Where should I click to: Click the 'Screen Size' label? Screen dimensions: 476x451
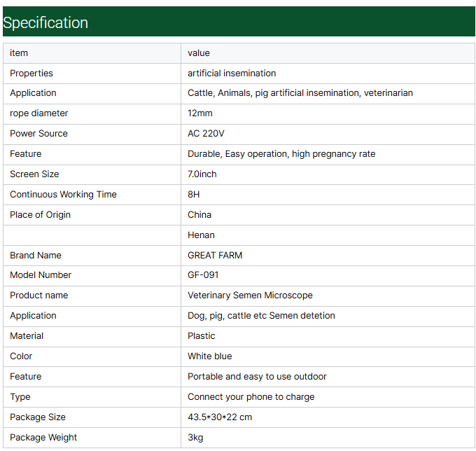click(34, 174)
